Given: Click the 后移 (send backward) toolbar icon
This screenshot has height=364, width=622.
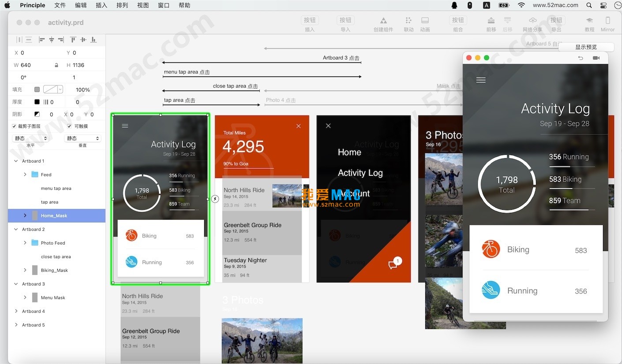Looking at the screenshot, I should [507, 21].
